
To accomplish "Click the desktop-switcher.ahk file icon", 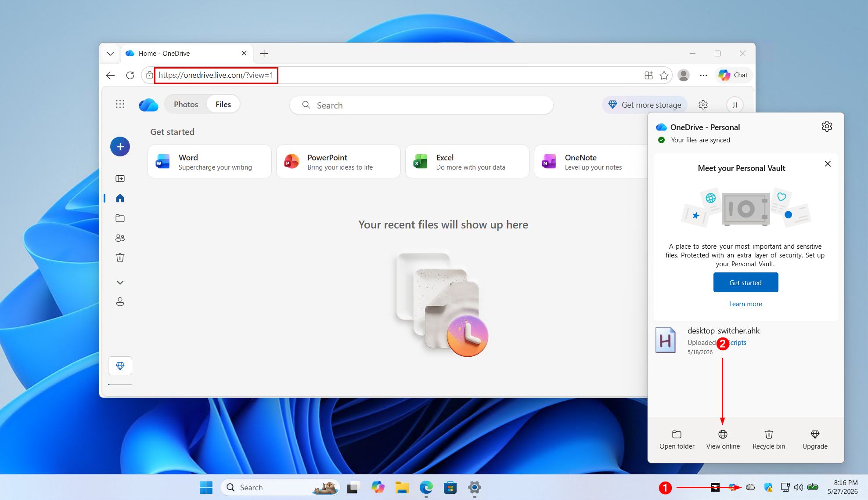I will tap(665, 341).
